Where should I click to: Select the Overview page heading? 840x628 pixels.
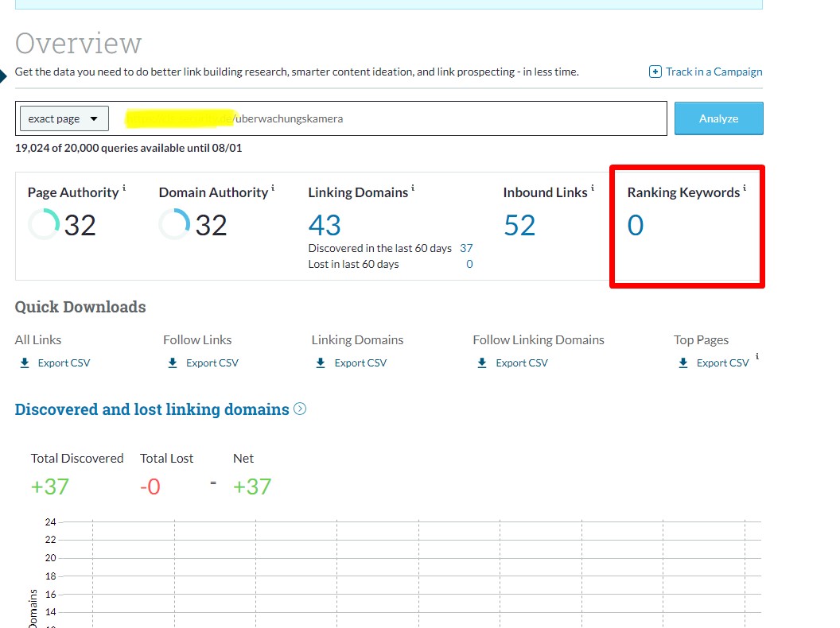click(x=78, y=44)
